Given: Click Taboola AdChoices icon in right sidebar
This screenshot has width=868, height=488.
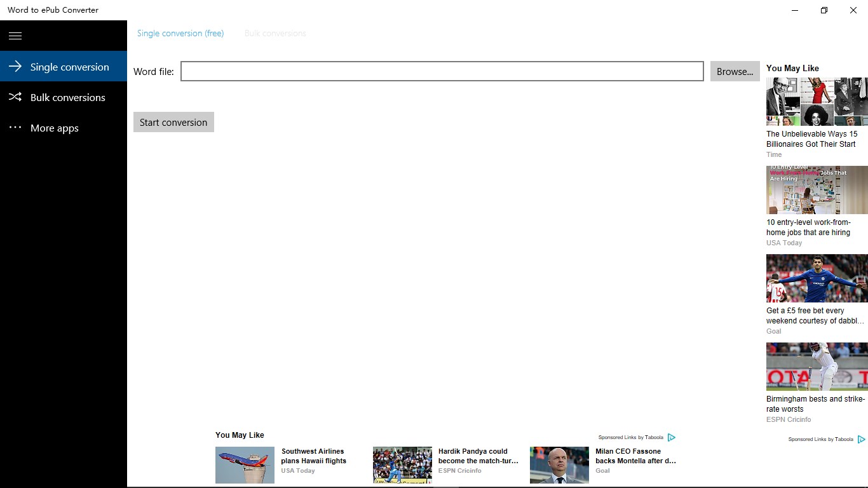Looking at the screenshot, I should [862, 439].
